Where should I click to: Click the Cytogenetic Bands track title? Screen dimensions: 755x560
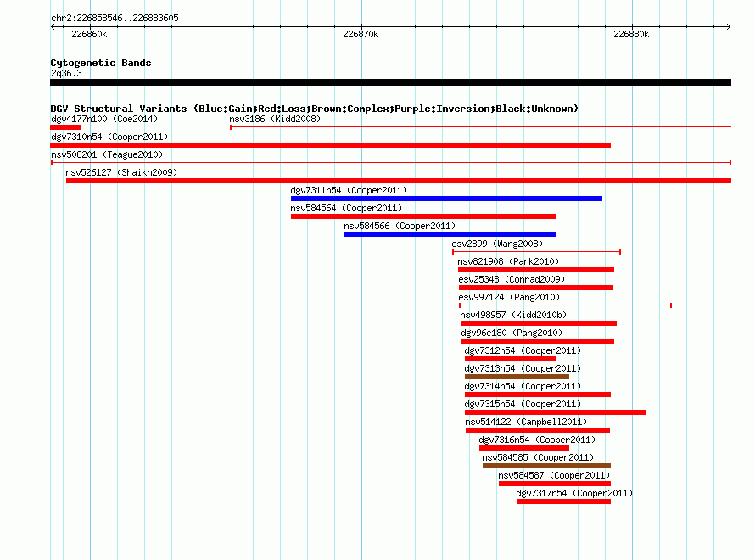[x=101, y=63]
